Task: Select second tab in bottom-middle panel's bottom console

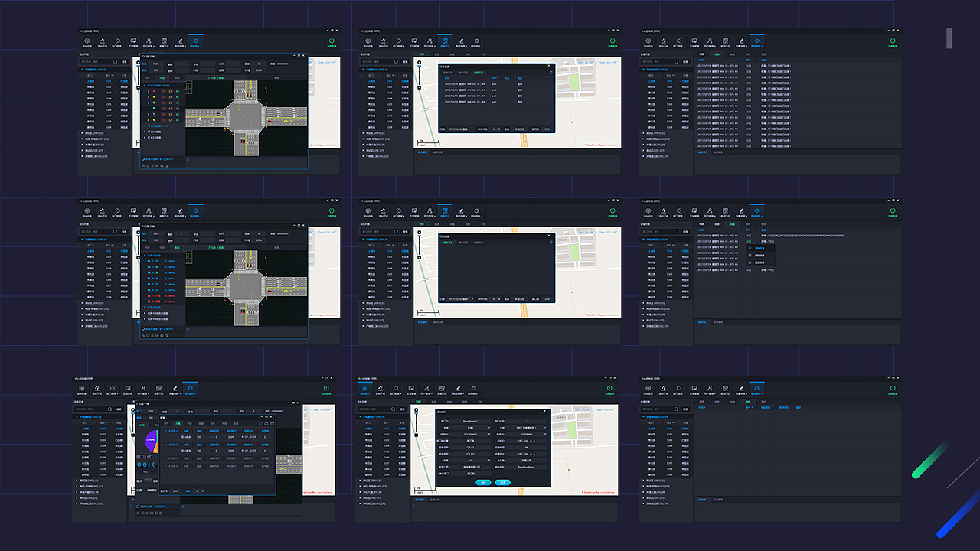Action: point(435,500)
